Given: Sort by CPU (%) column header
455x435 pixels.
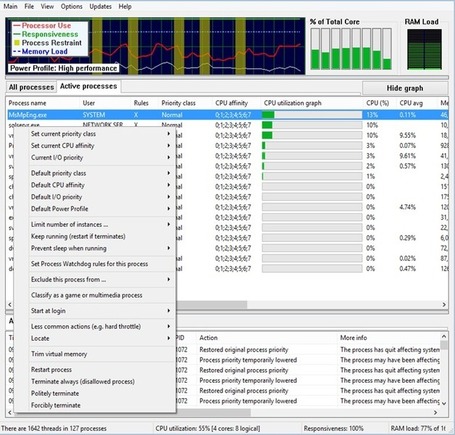Looking at the screenshot, I should coord(378,103).
